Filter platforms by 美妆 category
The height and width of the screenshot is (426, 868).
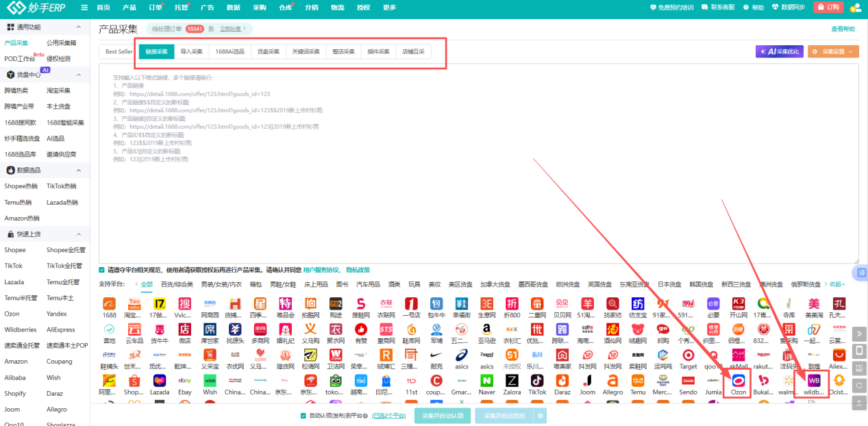point(434,284)
